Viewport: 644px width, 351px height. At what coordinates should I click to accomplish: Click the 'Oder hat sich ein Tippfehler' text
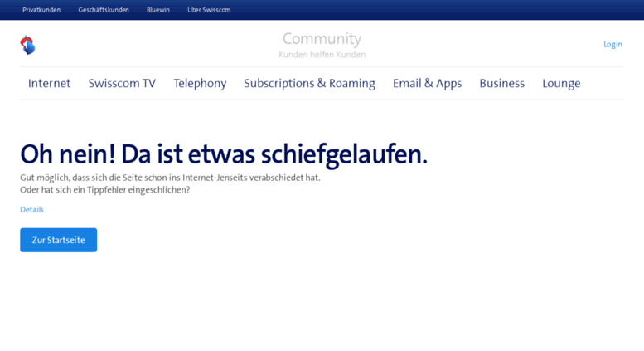[105, 190]
